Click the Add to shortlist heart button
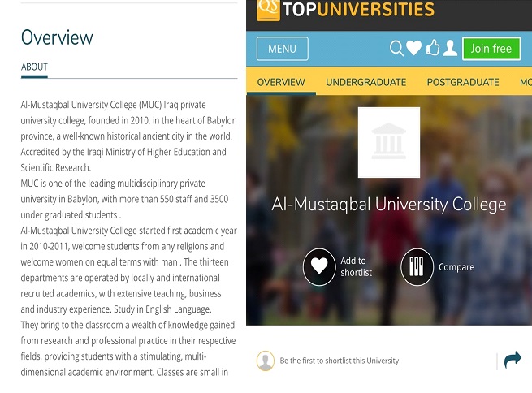 click(319, 266)
